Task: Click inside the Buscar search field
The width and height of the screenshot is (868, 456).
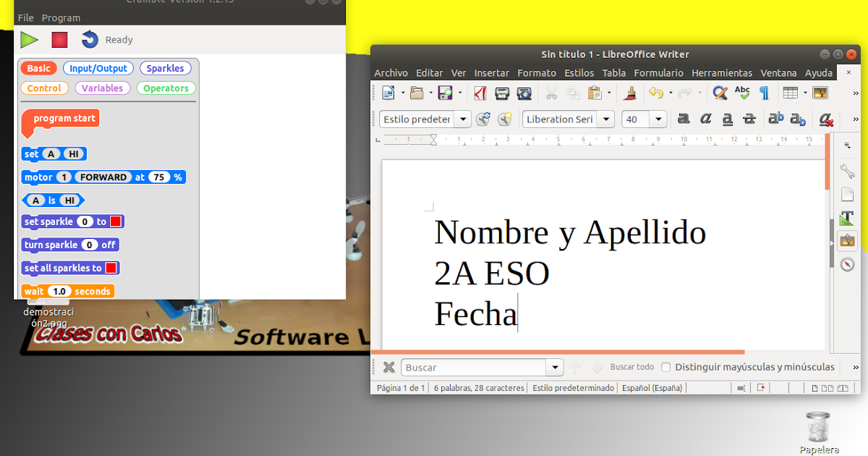Action: pyautogui.click(x=470, y=367)
